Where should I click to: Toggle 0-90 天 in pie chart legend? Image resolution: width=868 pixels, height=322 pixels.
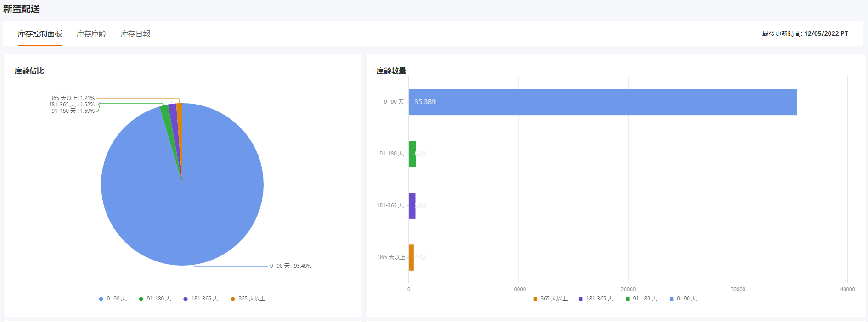coord(113,299)
